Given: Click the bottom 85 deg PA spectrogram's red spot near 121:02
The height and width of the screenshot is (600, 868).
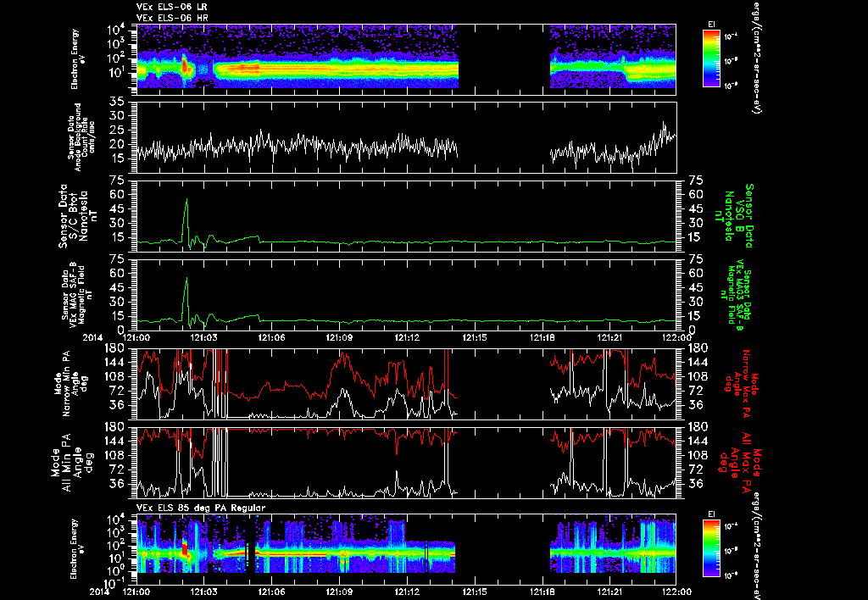Looking at the screenshot, I should (x=186, y=550).
